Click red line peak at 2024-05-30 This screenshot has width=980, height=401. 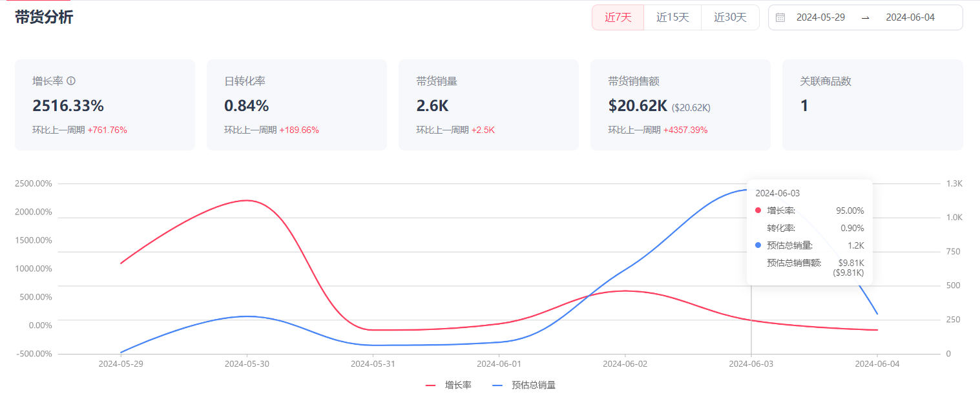click(x=247, y=200)
